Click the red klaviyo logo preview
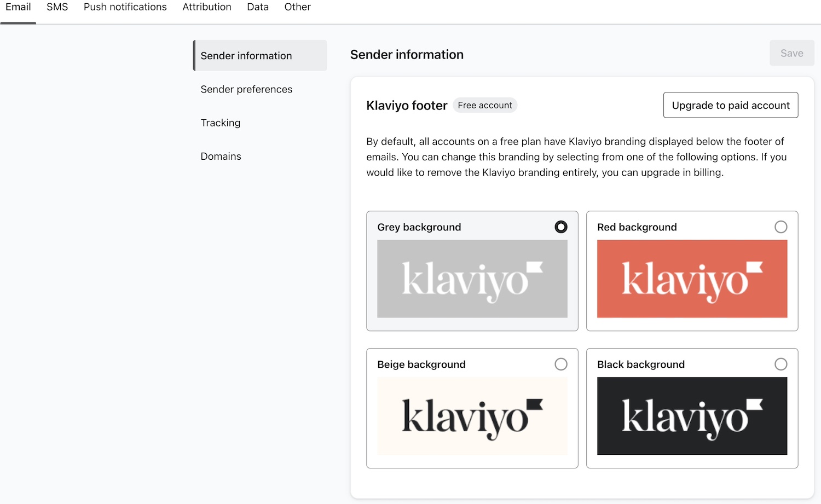Screen dimensions: 821x504 click(x=692, y=279)
